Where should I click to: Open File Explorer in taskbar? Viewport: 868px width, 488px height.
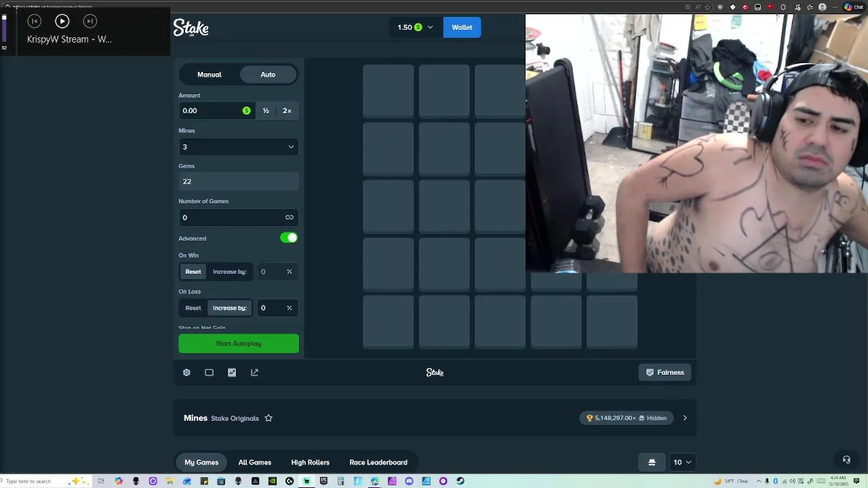tap(170, 481)
